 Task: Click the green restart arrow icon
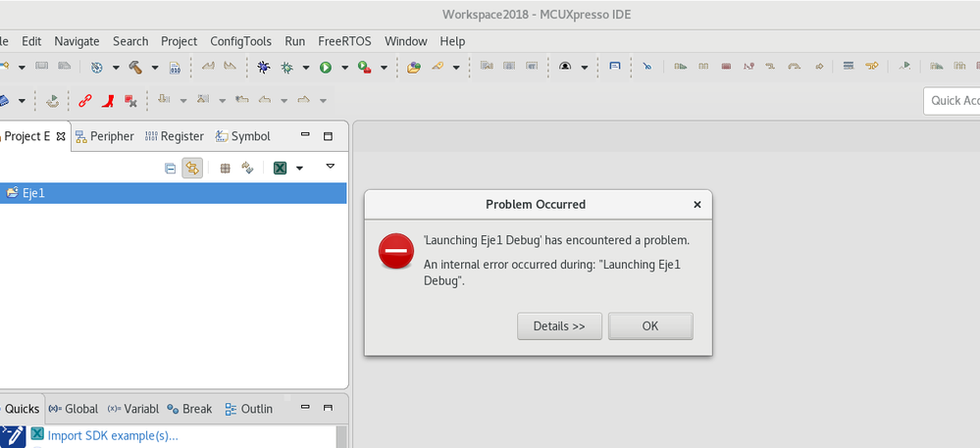(53, 101)
